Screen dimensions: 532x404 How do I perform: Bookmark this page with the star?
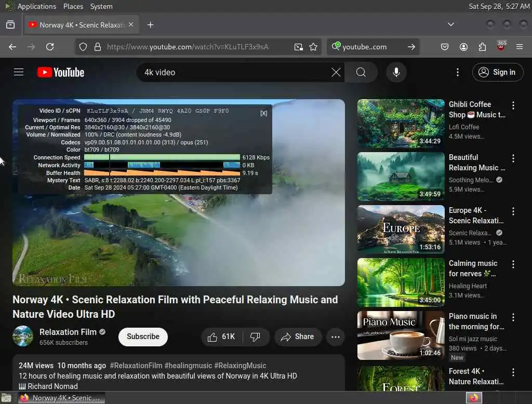click(x=313, y=47)
